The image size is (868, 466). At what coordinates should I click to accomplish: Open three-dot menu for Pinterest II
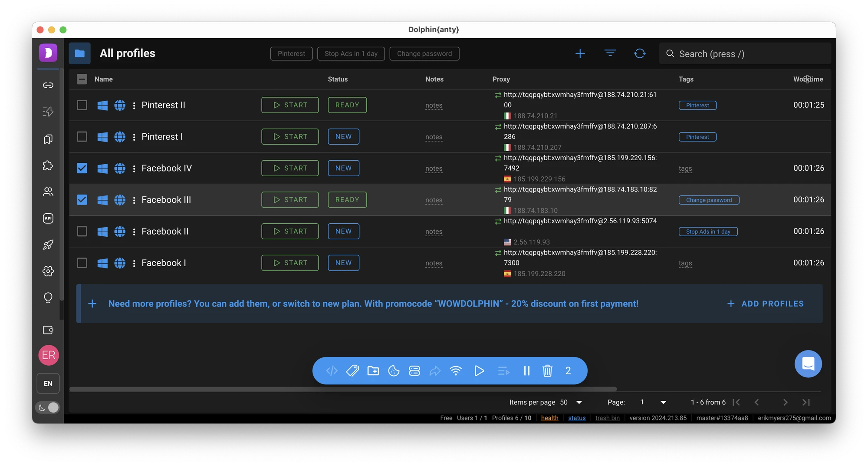(134, 106)
